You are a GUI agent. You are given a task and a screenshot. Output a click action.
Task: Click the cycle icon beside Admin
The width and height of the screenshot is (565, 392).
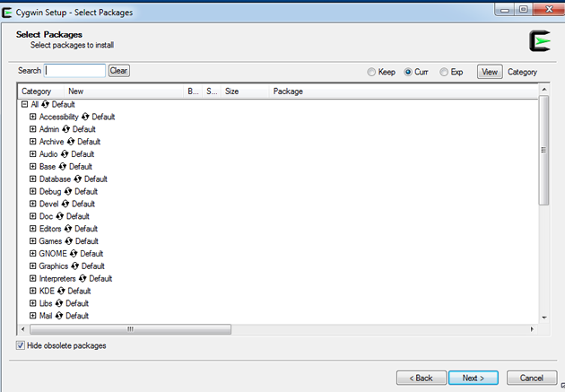65,129
